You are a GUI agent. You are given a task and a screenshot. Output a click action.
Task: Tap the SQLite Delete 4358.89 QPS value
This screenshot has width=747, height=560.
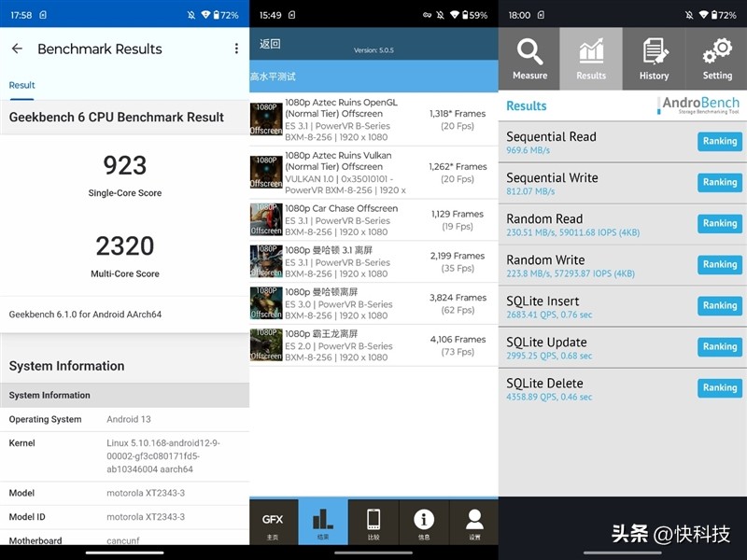tap(549, 397)
